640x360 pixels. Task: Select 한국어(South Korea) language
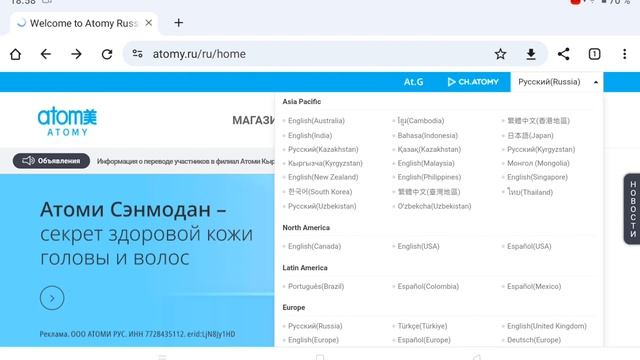point(320,192)
